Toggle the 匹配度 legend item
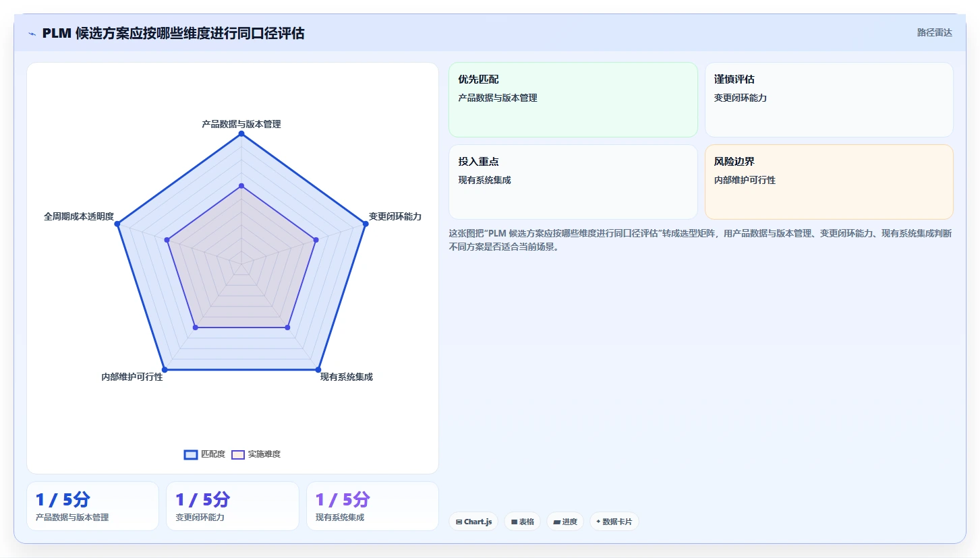Image resolution: width=980 pixels, height=558 pixels. [x=204, y=454]
